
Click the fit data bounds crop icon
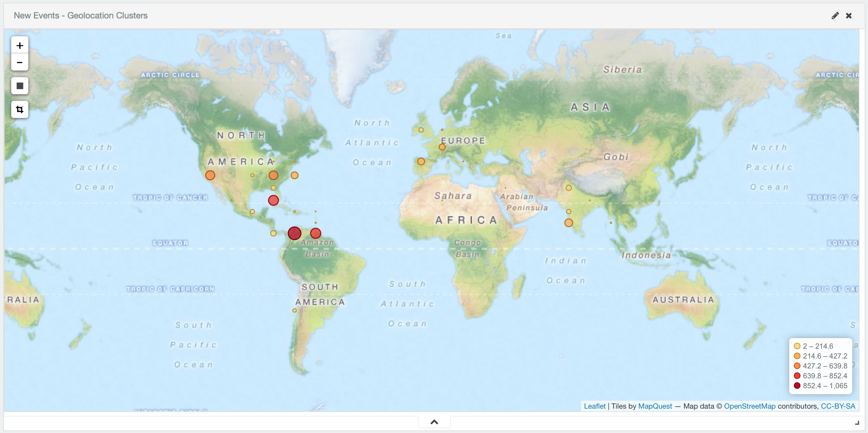[19, 109]
